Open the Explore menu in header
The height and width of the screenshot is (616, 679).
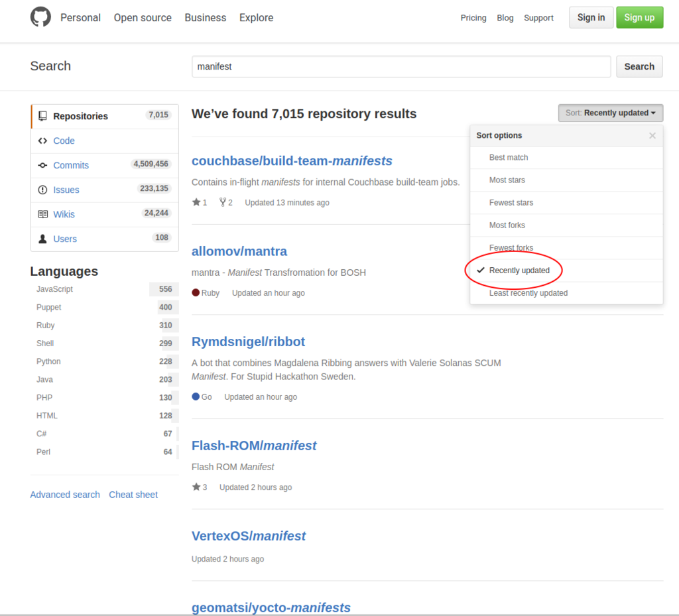point(256,18)
